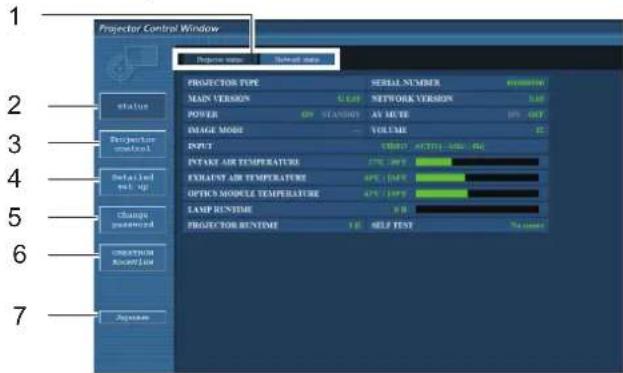The height and width of the screenshot is (373, 623).
Task: Switch the language with the Japanese button
Action: coord(133,317)
